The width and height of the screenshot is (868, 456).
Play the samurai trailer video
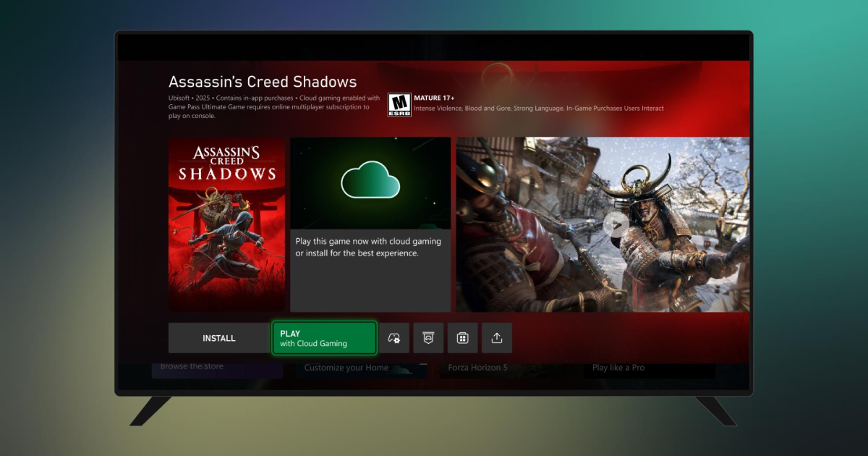pos(616,224)
